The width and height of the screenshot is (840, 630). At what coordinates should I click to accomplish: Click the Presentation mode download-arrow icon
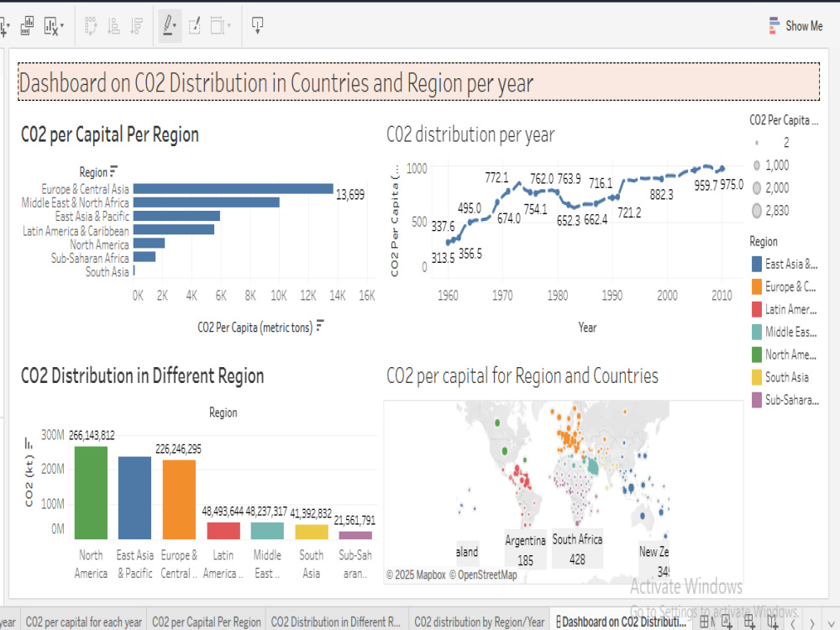[x=258, y=25]
